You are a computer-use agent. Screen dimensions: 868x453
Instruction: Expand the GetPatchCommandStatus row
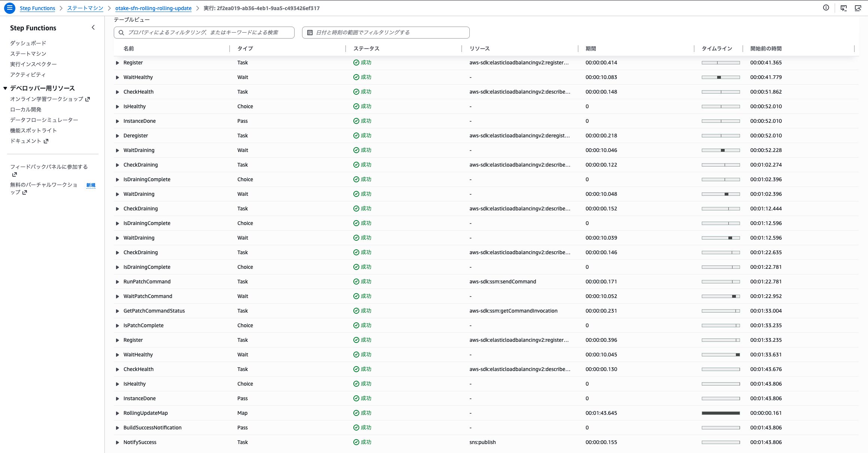[118, 311]
